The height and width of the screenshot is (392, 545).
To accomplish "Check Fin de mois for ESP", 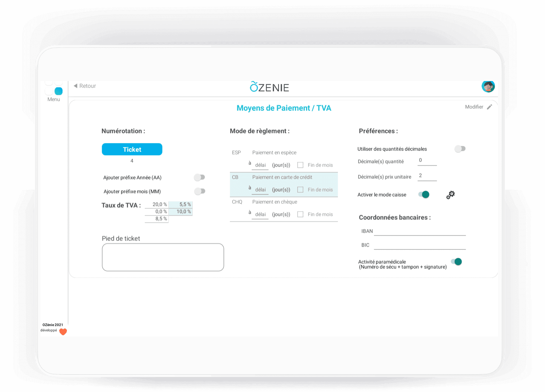I will click(300, 165).
